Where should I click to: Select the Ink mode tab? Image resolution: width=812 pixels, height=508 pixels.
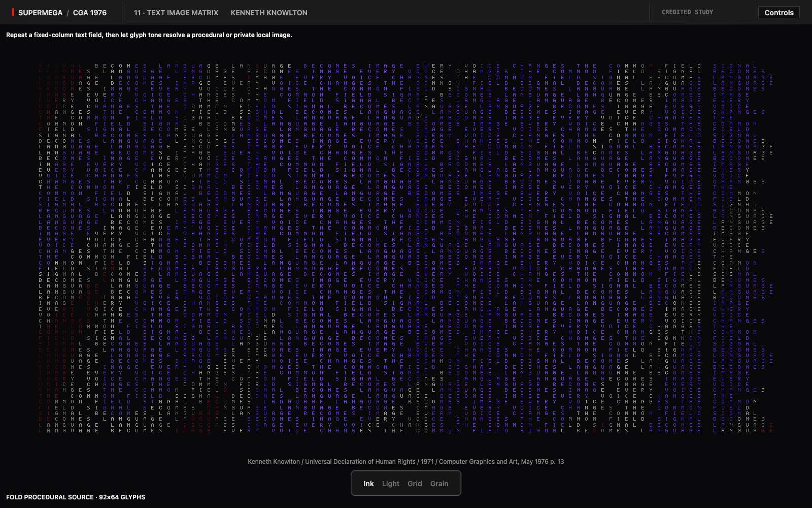[368, 484]
